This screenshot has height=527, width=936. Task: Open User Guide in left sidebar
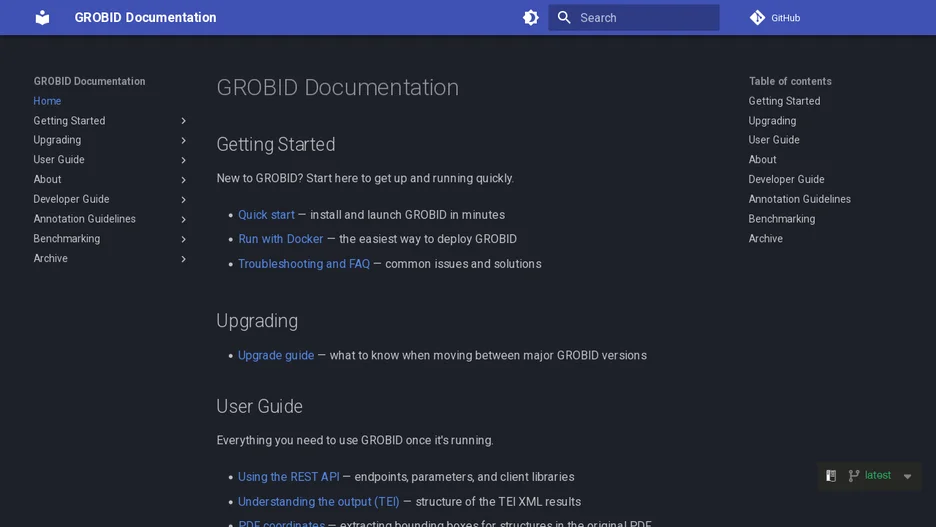pos(59,159)
